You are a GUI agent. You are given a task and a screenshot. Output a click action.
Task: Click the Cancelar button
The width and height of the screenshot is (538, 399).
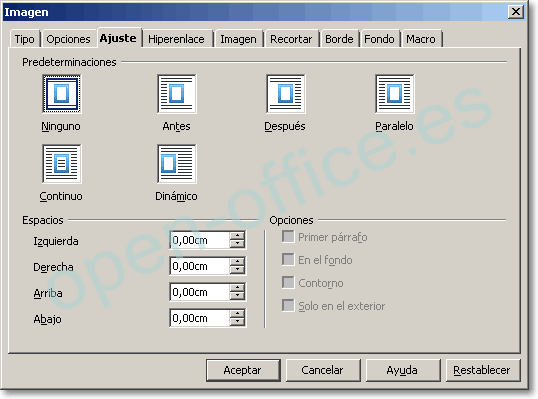pos(323,370)
